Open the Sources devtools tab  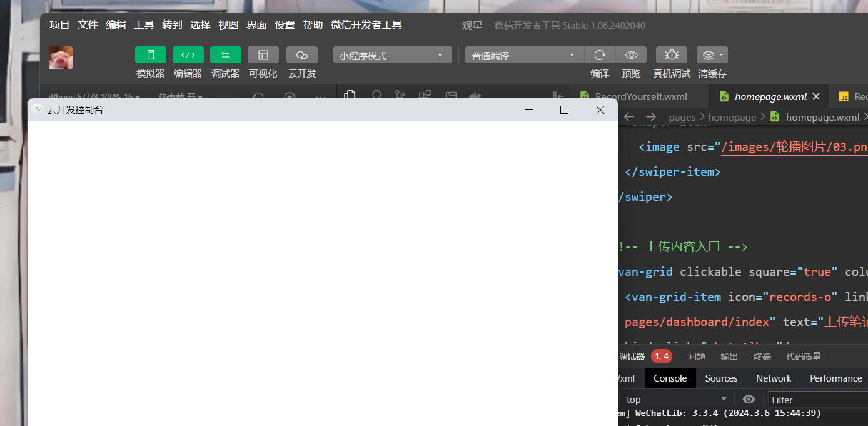[721, 378]
